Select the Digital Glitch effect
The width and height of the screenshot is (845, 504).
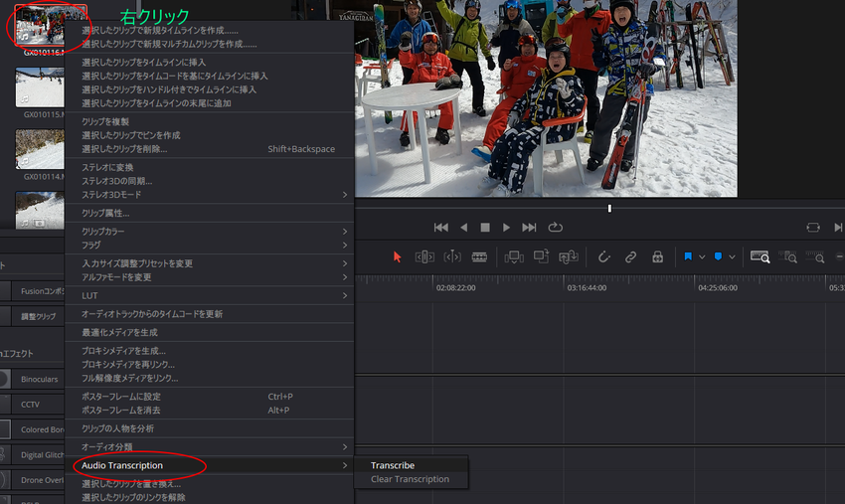click(x=33, y=455)
